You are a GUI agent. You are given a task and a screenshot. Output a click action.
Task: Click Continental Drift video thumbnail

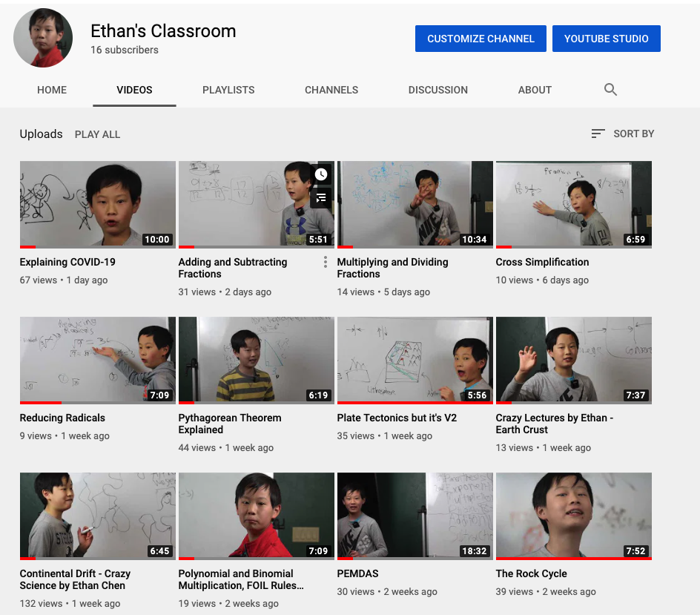(x=97, y=516)
